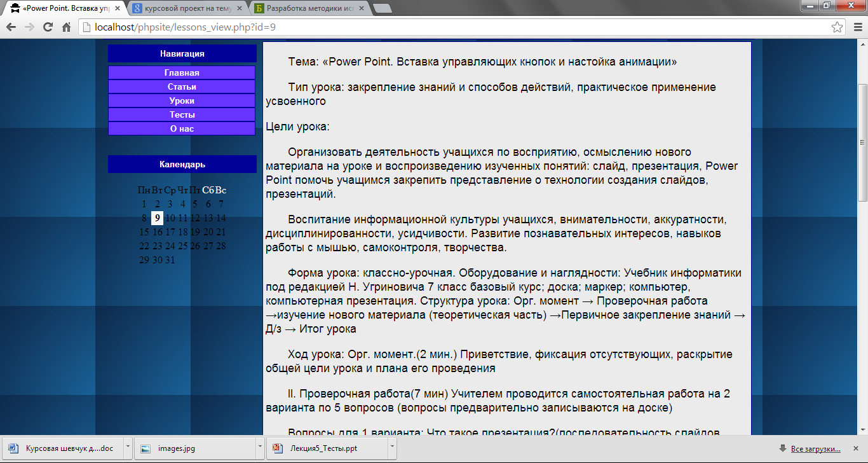This screenshot has height=463, width=868.
Task: Click the Сб weekday header in calendar
Action: coord(208,190)
